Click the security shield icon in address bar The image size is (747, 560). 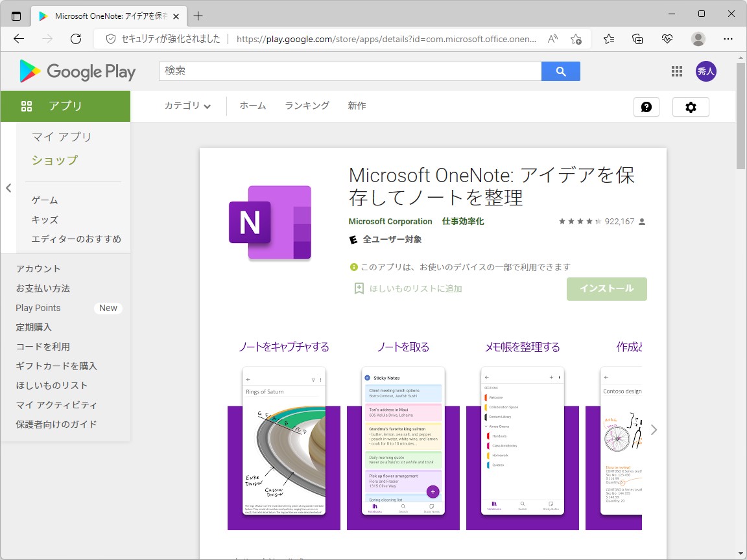[110, 39]
